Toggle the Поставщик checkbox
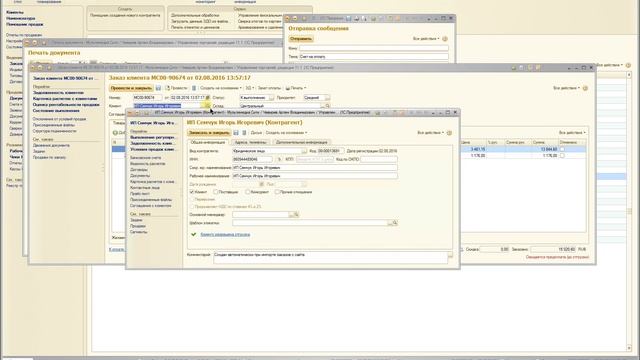640x360 pixels. click(x=216, y=191)
